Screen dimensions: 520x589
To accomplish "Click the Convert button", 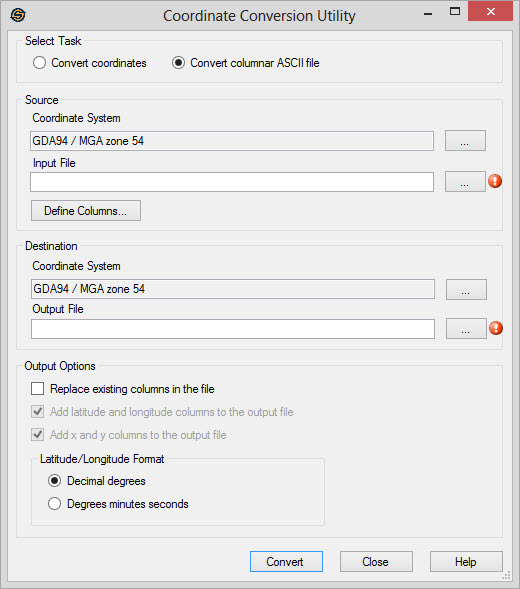I will pos(286,562).
